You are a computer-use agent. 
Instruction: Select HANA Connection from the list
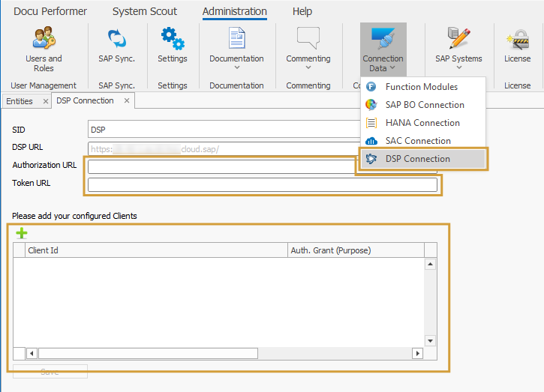click(x=422, y=123)
